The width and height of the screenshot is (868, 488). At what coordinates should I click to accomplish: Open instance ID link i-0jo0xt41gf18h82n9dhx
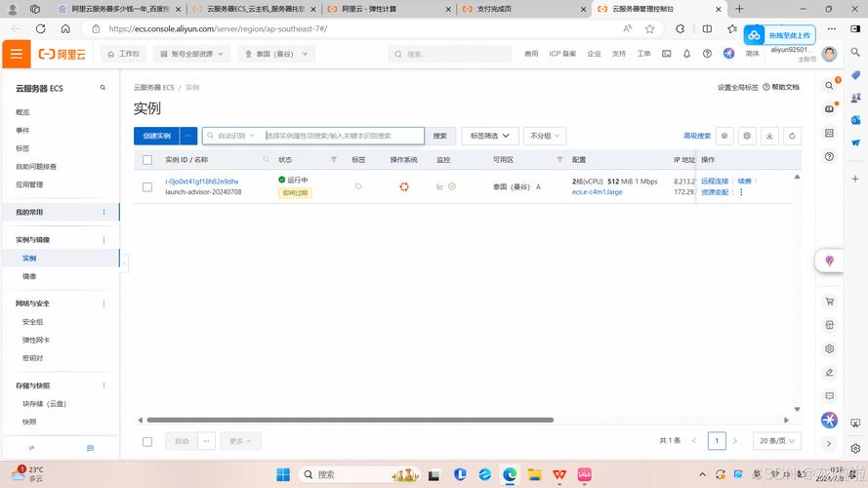202,182
